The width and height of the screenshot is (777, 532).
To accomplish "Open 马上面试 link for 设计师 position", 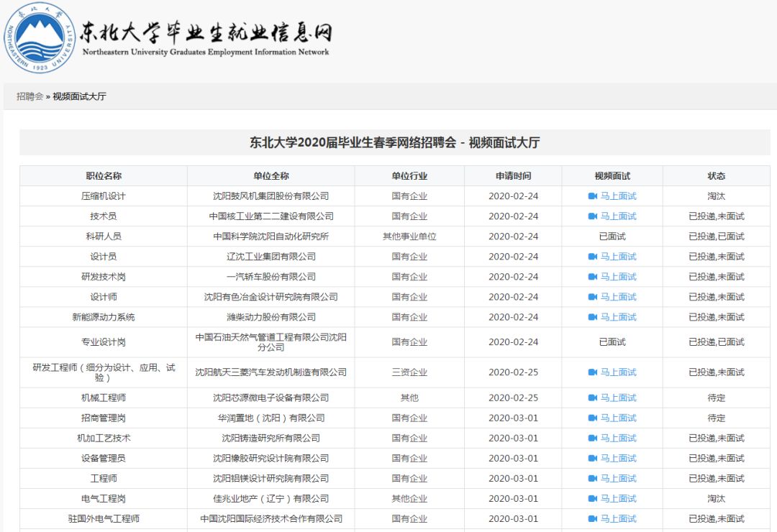I will (x=617, y=296).
